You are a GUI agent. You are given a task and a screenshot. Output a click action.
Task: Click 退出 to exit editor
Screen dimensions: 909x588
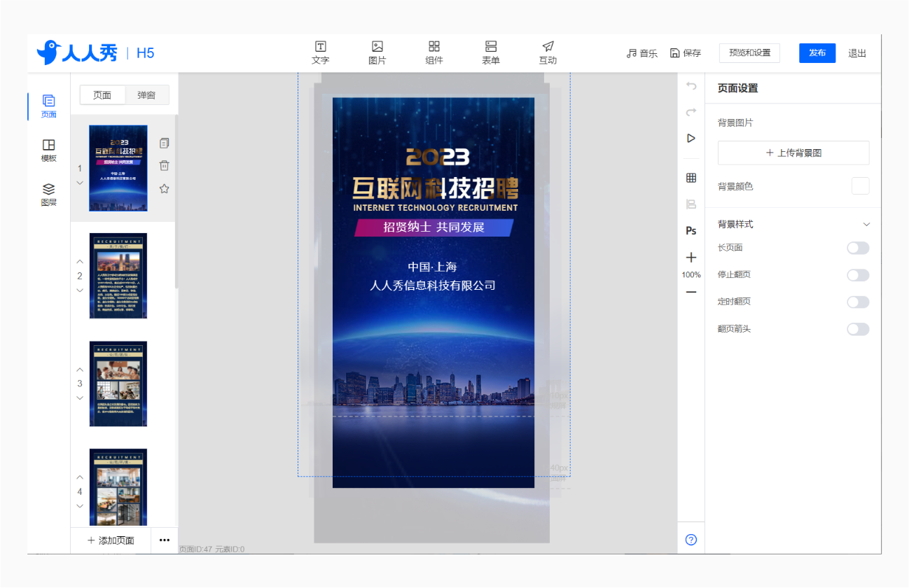click(x=857, y=53)
